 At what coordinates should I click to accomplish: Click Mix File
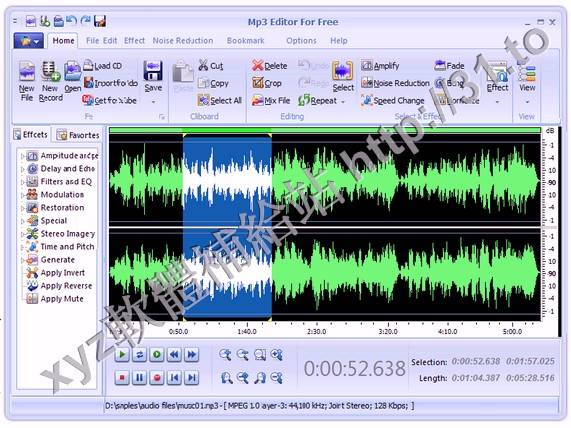271,100
